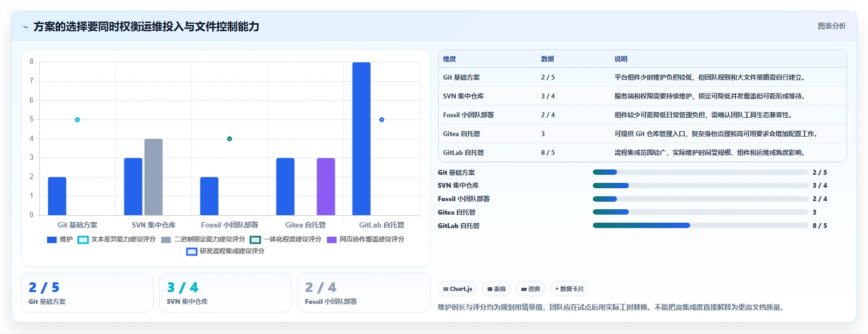Click the 维度 column header in the table

(x=450, y=59)
